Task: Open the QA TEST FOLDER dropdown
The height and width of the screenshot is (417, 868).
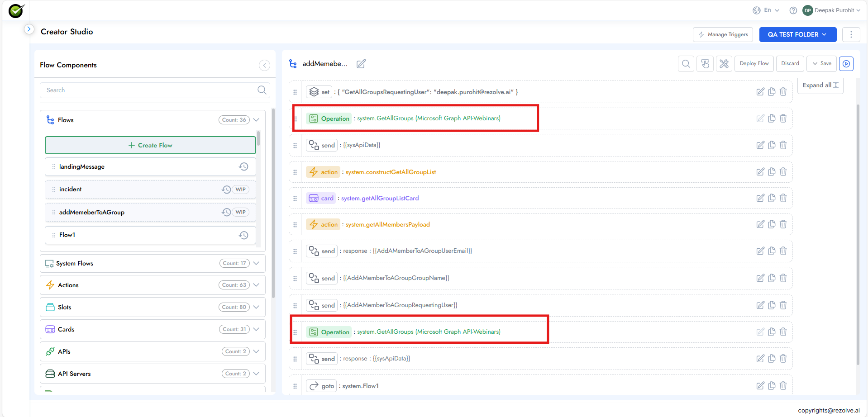Action: pyautogui.click(x=797, y=34)
